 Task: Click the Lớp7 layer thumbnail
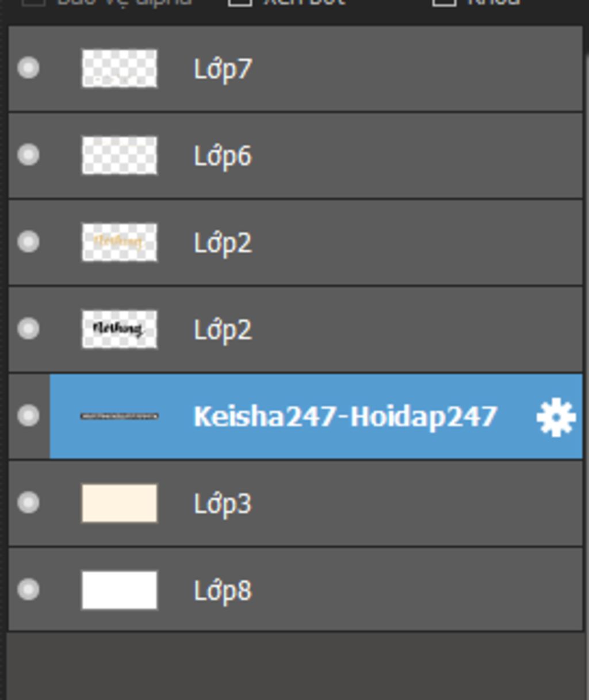(x=120, y=68)
